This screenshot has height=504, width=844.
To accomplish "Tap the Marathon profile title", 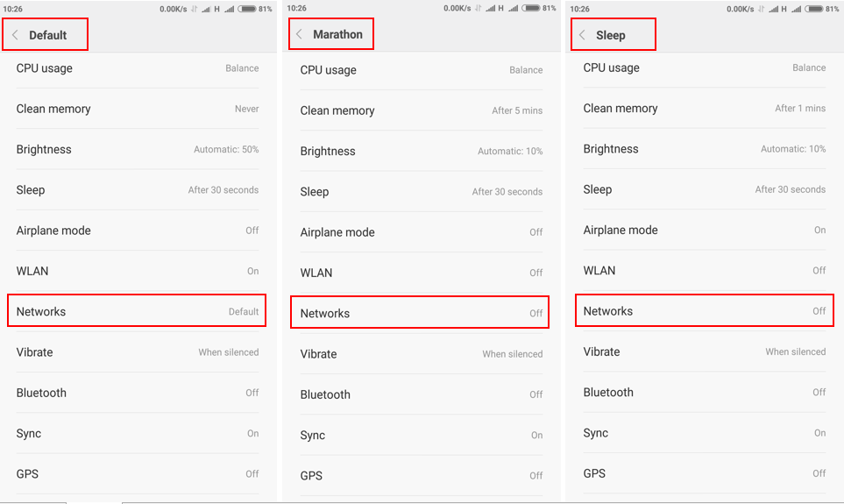I will coord(337,34).
